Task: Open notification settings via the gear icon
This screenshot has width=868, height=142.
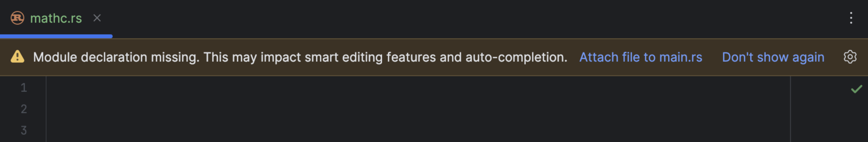Action: point(850,57)
